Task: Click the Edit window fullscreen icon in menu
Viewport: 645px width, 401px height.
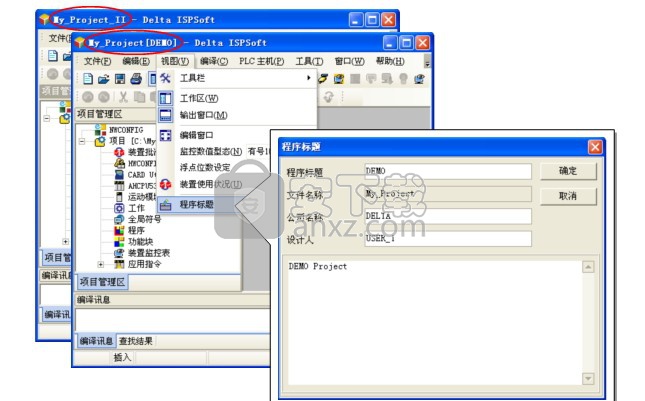Action: pos(165,135)
